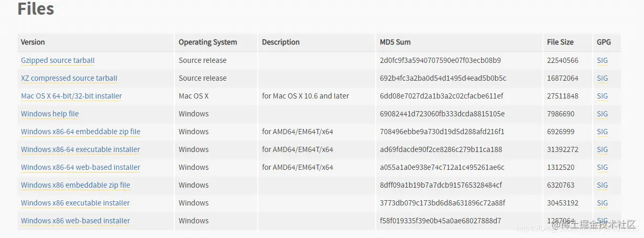Open Windows x86 embeddable zip file

[x=75, y=185]
